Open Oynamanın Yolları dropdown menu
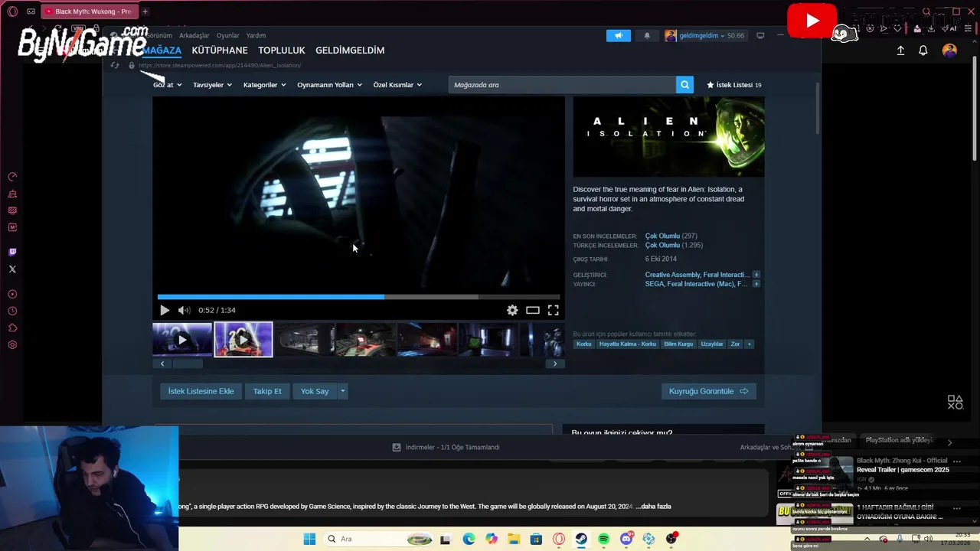The height and width of the screenshot is (551, 980). [329, 85]
